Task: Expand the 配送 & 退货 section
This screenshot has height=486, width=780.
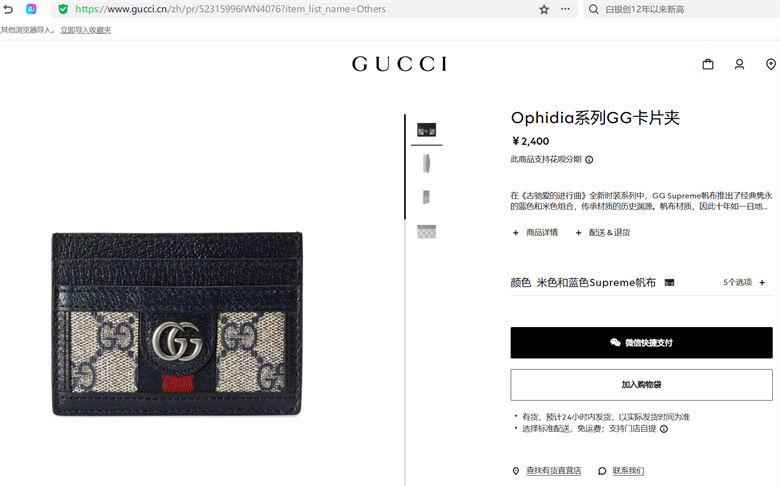Action: click(x=602, y=232)
